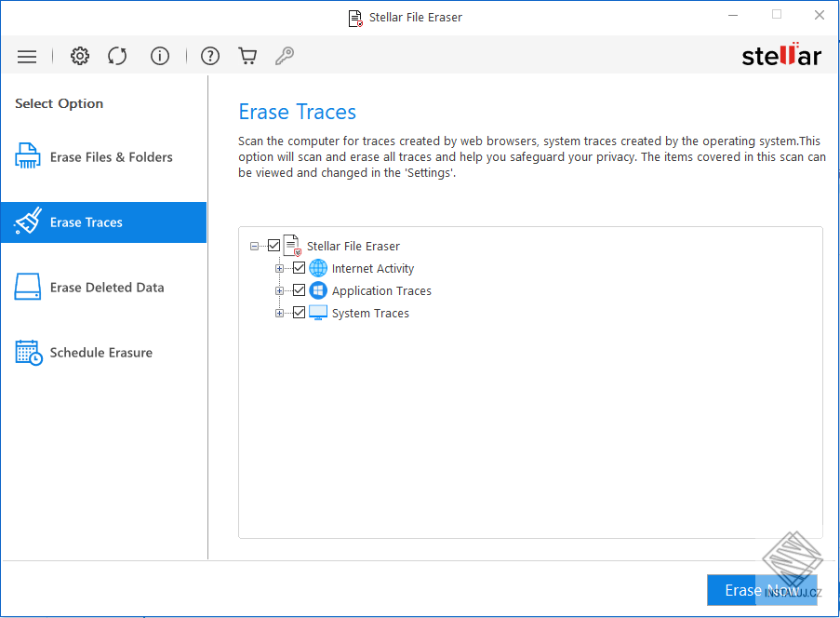Uncheck the System Traces checkbox
Image resolution: width=840 pixels, height=618 pixels.
click(x=299, y=313)
